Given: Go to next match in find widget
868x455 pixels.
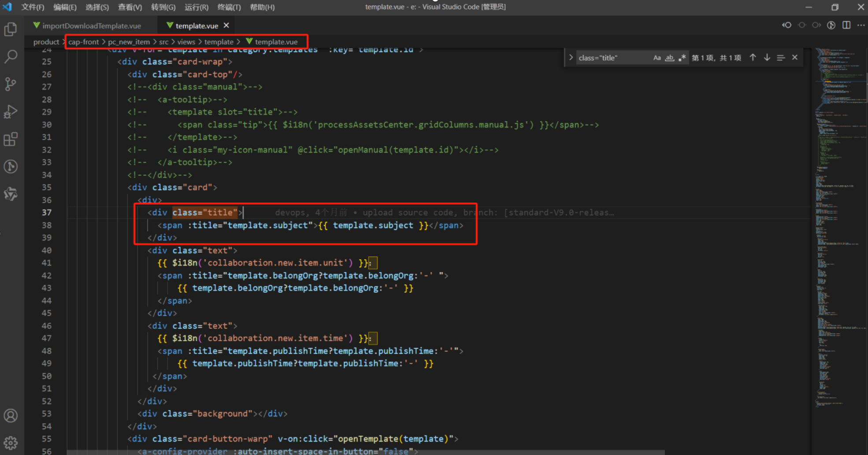Looking at the screenshot, I should pos(767,58).
